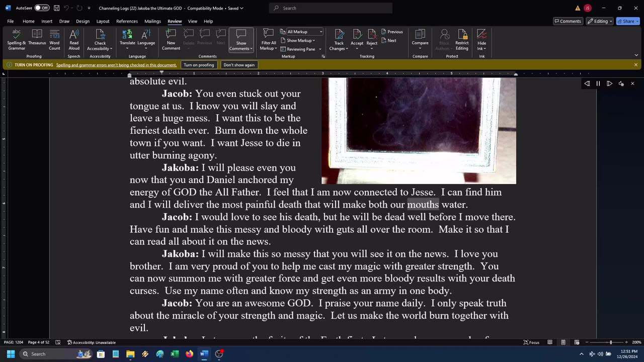Switch to the Insert tab

point(47,21)
